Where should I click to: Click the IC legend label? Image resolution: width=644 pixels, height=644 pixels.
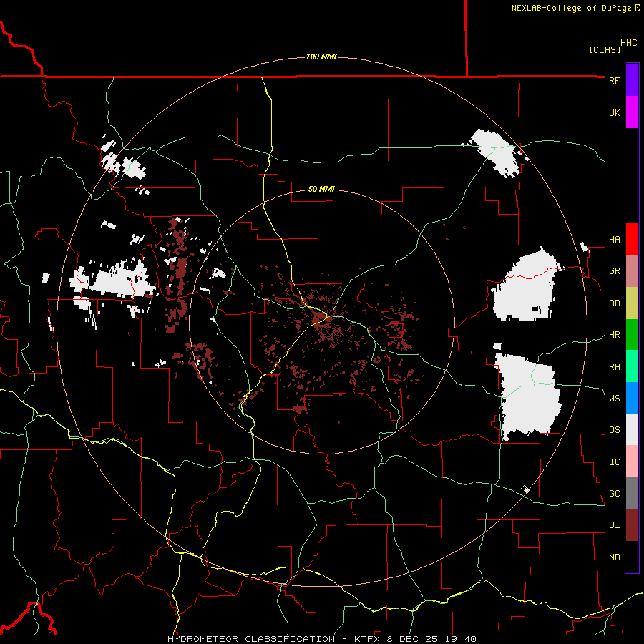(x=614, y=462)
